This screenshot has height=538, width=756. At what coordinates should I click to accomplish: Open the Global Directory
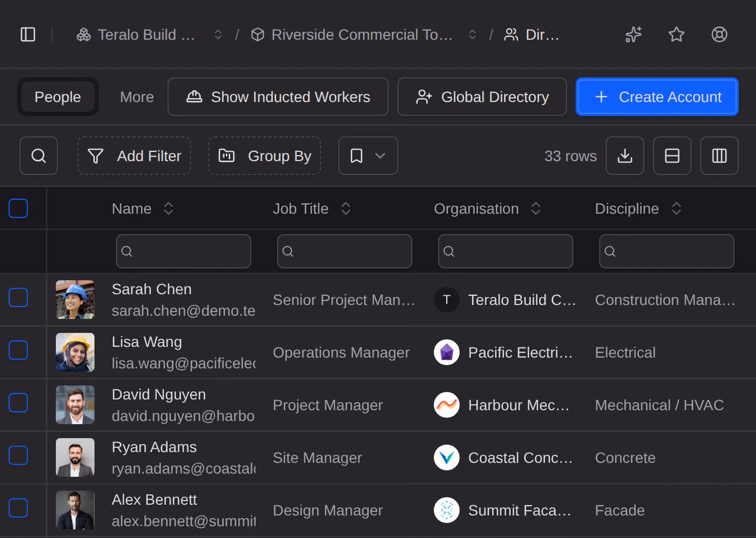(x=482, y=97)
